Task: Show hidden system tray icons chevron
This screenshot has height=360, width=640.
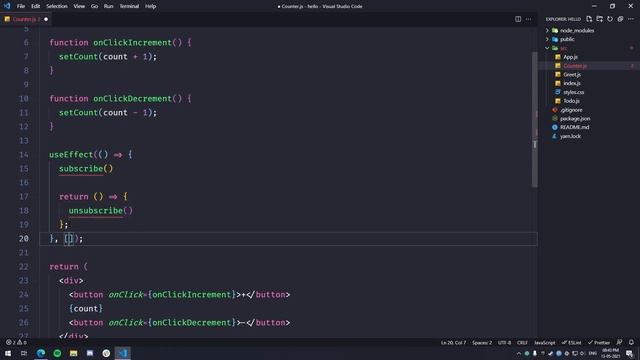Action: click(x=519, y=353)
